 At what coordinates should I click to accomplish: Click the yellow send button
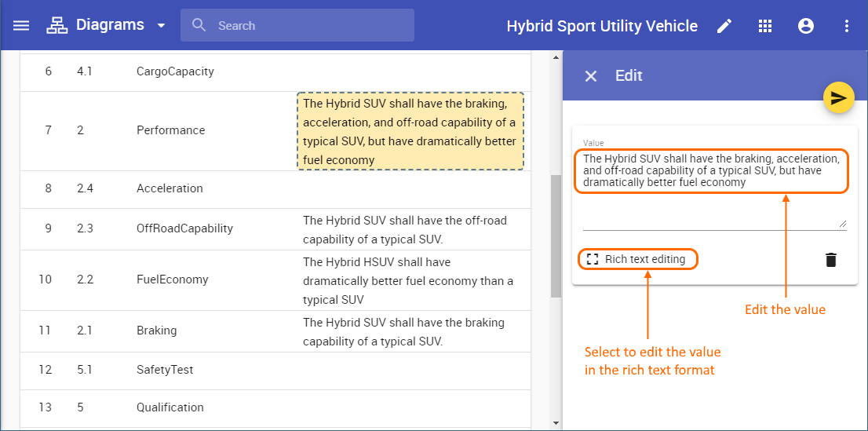coord(838,97)
